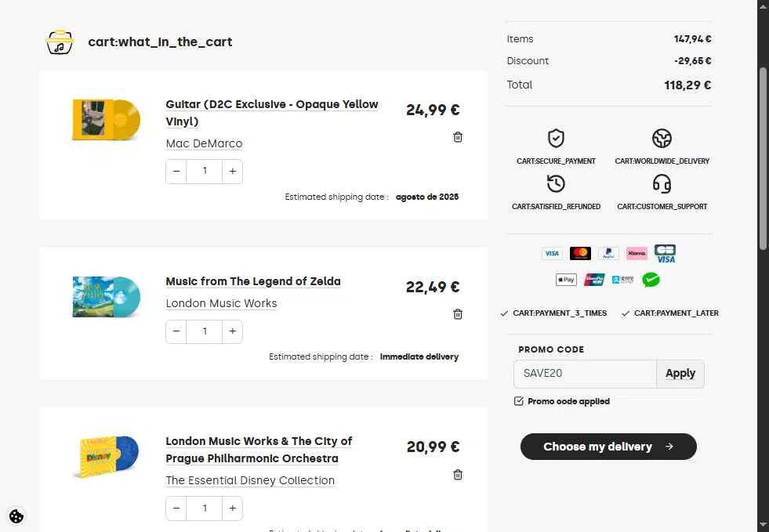Click the UnionPay logo
The width and height of the screenshot is (769, 532).
coord(594,280)
